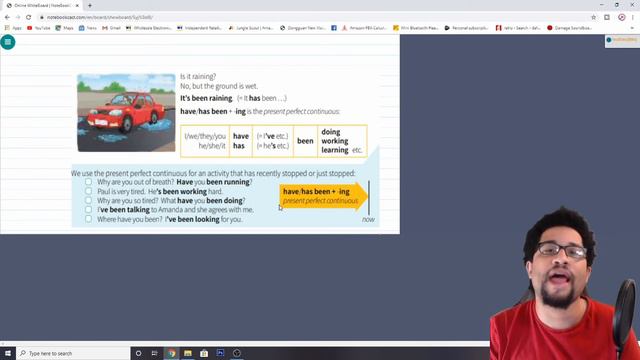The image size is (640, 360).
Task: Open a new browser tab
Action: click(x=90, y=6)
